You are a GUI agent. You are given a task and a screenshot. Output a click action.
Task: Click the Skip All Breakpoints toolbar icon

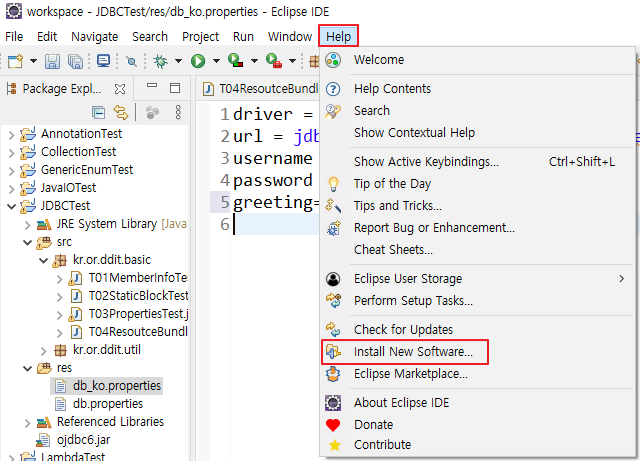pyautogui.click(x=131, y=62)
